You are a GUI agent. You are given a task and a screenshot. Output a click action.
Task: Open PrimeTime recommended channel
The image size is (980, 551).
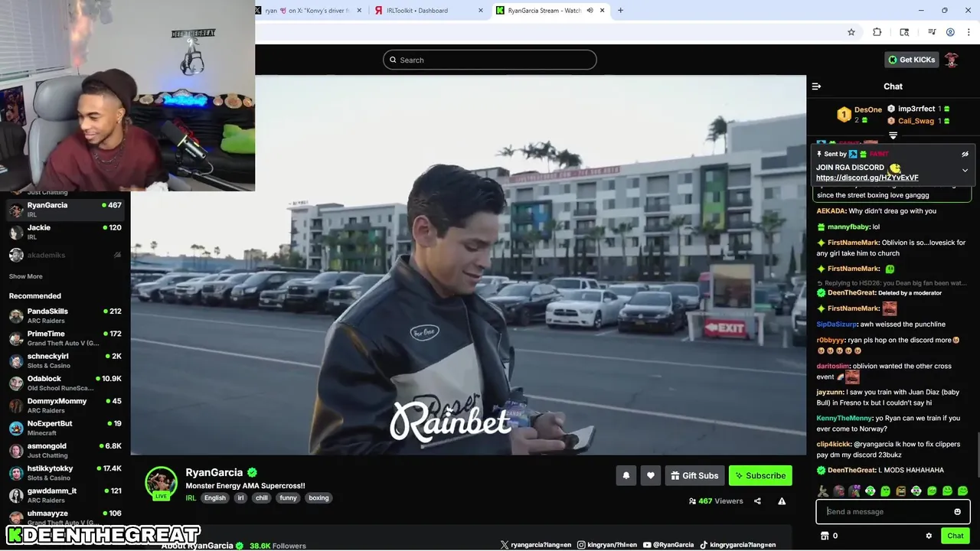point(65,337)
